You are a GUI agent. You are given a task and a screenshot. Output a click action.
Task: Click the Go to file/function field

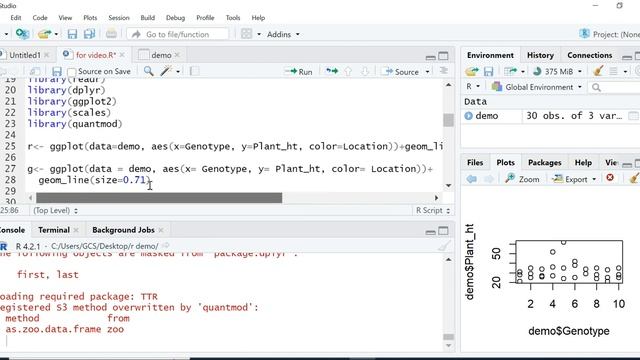(178, 34)
